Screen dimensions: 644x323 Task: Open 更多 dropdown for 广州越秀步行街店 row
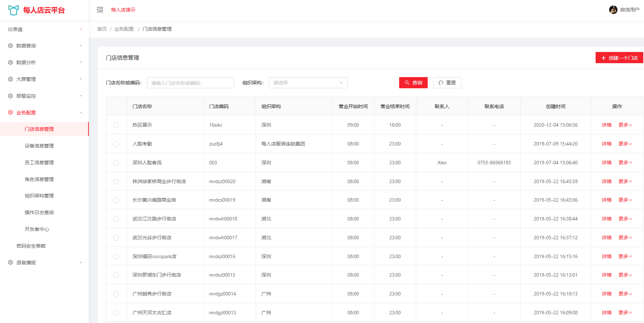(625, 294)
